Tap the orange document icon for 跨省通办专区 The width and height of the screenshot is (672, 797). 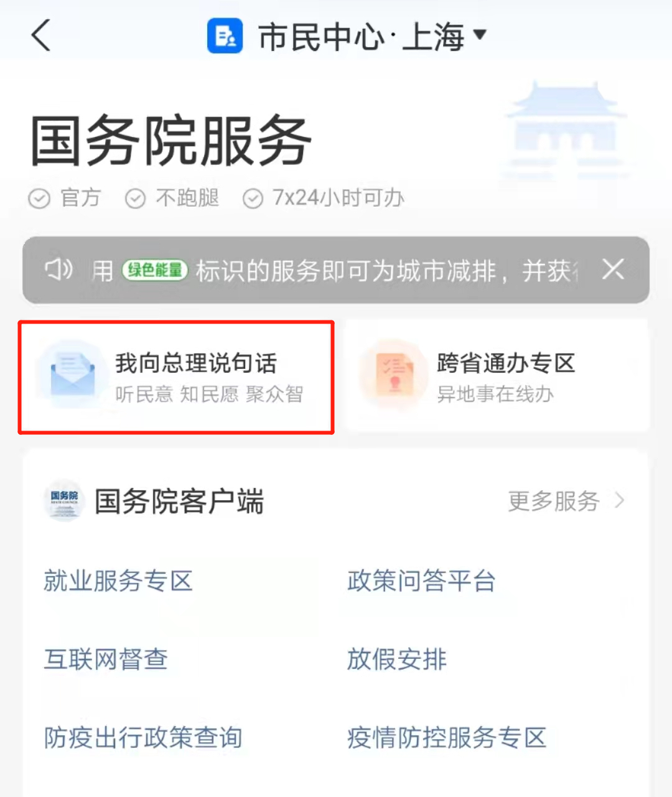pos(394,374)
